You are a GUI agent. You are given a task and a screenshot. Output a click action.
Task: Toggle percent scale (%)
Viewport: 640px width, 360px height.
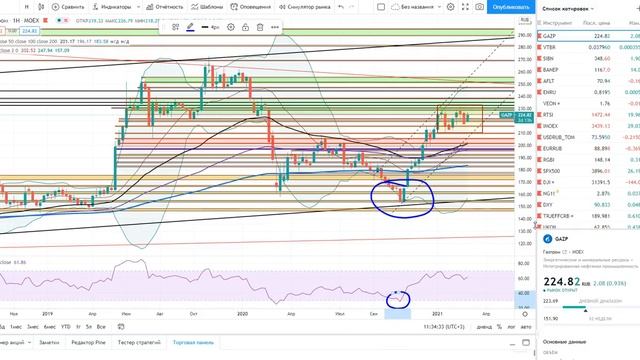coord(499,327)
